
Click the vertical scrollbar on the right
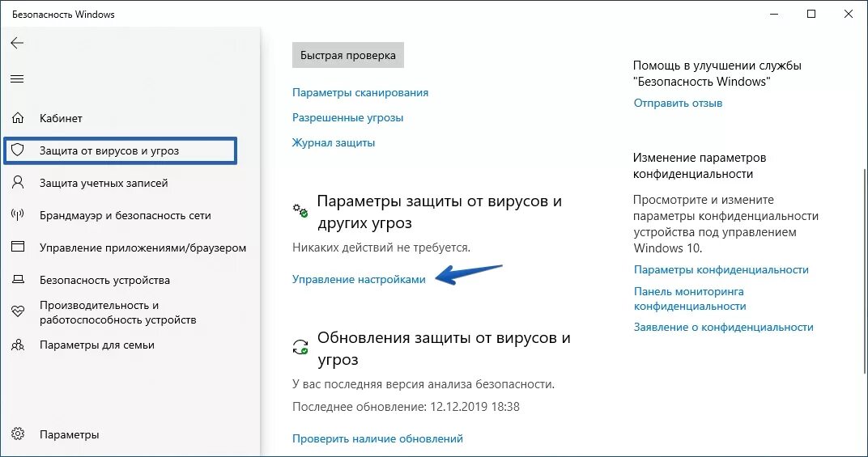click(x=864, y=269)
